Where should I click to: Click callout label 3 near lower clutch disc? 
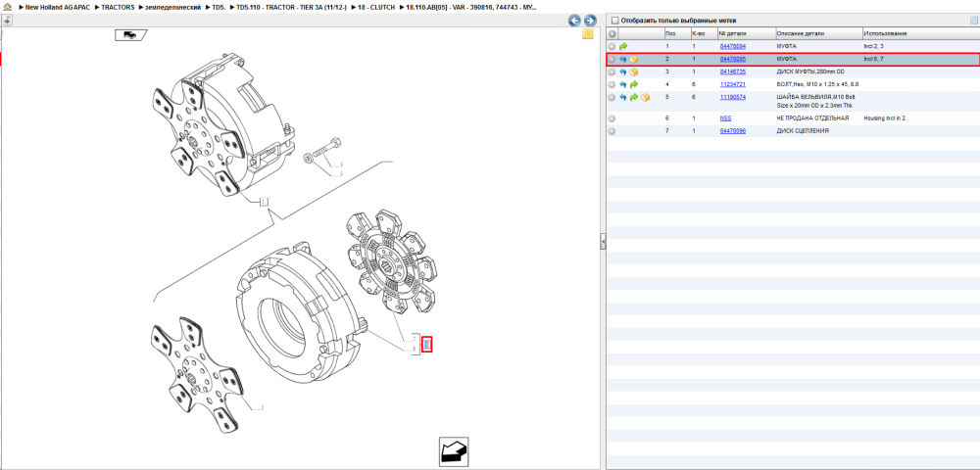click(262, 408)
